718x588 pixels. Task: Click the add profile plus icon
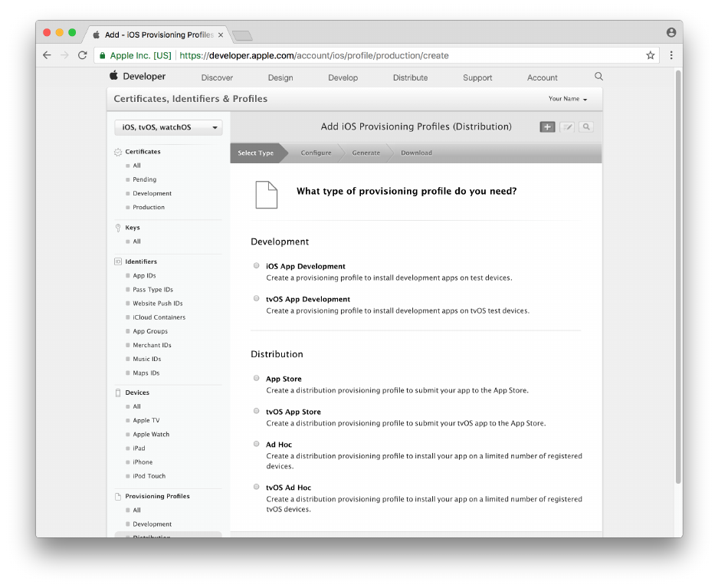[547, 126]
